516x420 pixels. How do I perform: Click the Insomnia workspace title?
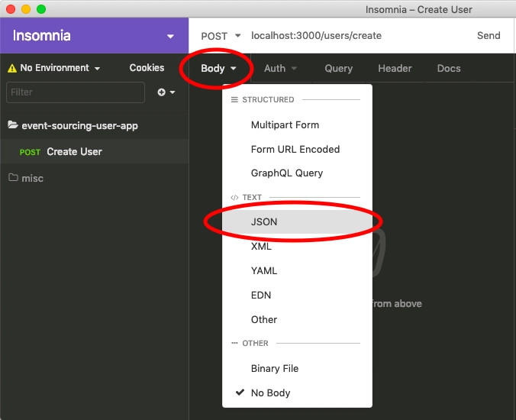[41, 36]
